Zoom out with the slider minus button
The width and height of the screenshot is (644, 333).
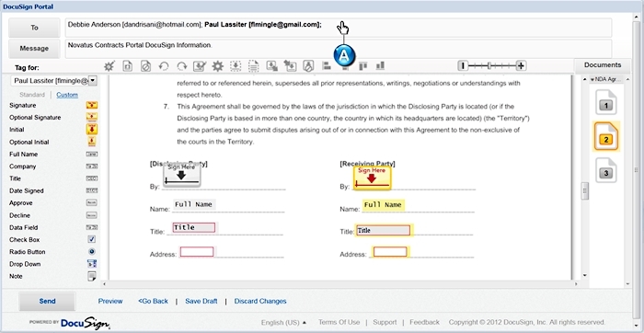[463, 65]
